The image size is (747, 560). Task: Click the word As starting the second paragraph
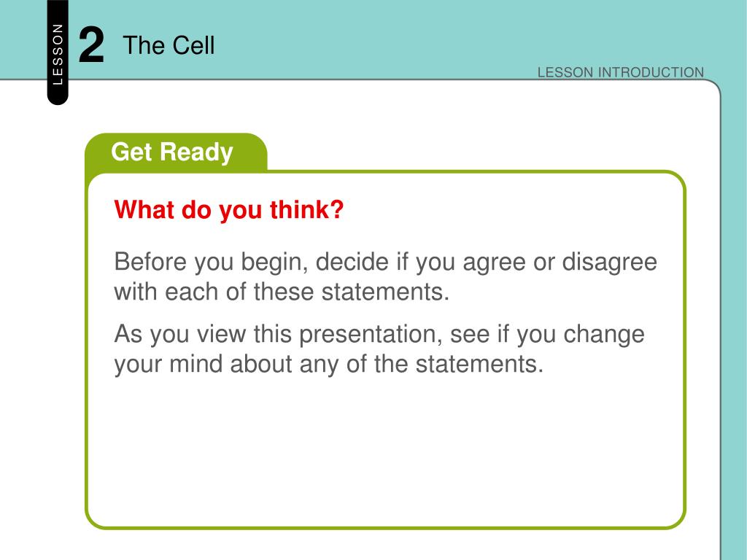(x=128, y=334)
